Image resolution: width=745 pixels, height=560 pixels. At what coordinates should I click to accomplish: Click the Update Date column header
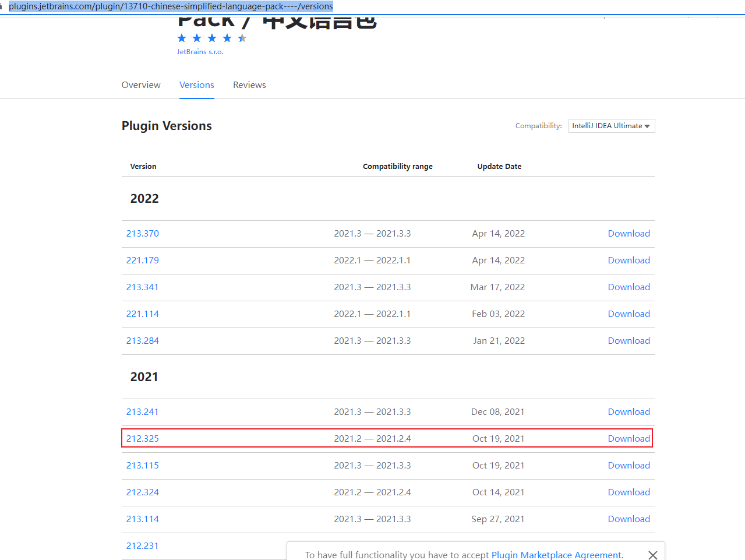[x=499, y=167]
